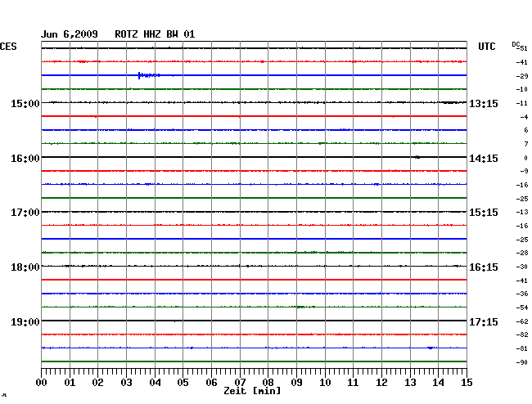Click the '19:00' local time label

click(25, 321)
